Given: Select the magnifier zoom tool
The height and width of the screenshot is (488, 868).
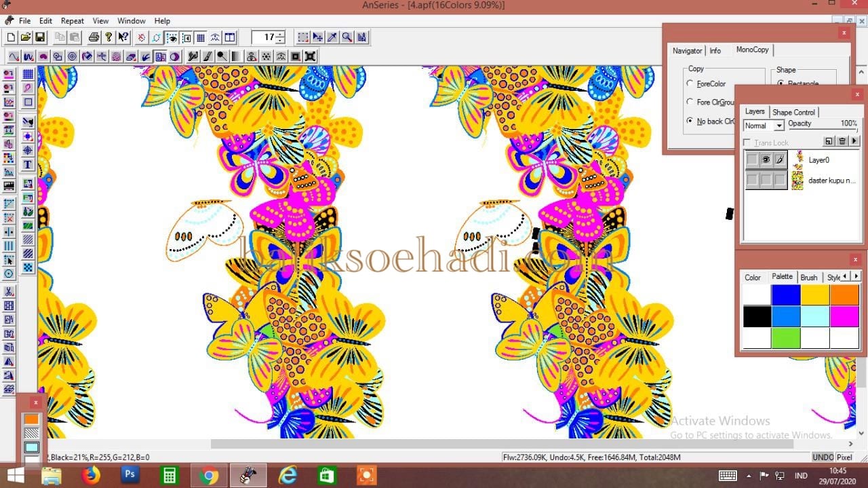Looking at the screenshot, I should tap(347, 37).
